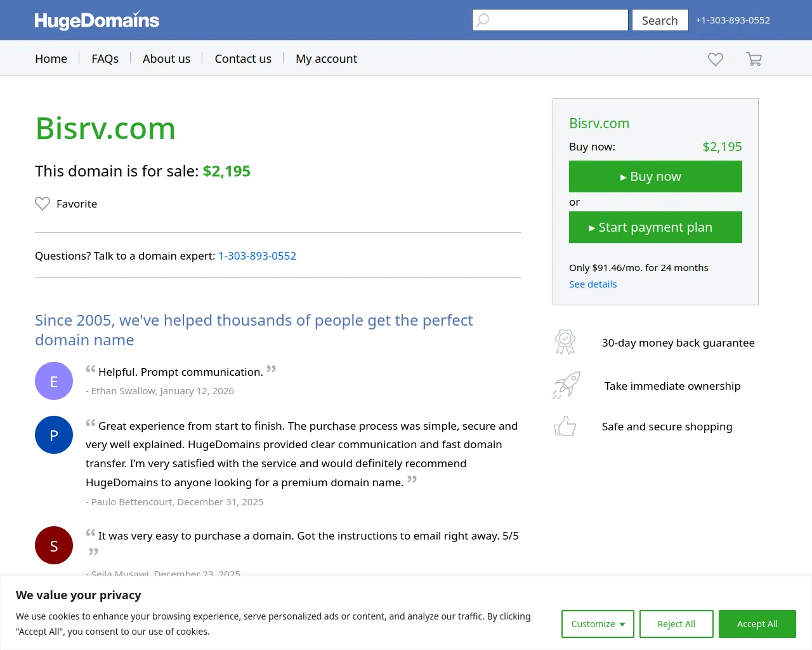This screenshot has width=812, height=650.
Task: Click the HugeDomains logo
Action: point(96,20)
